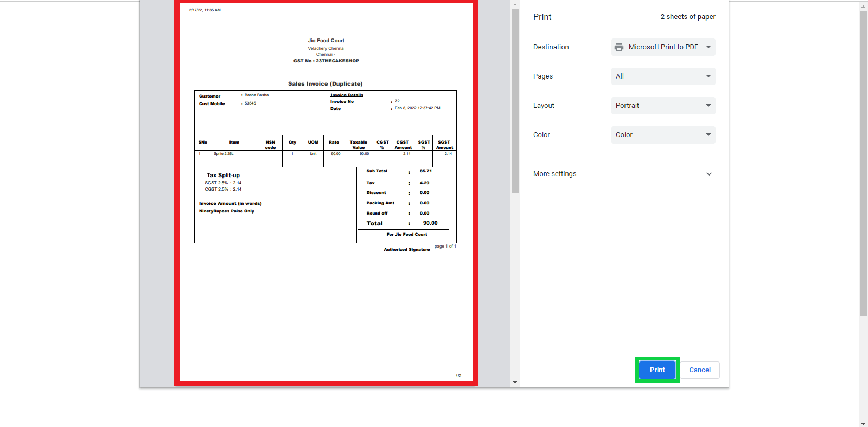Screen dimensions: 868x427
Task: Click "NinetyRupees Paise Only" amount in words
Action: [x=227, y=211]
